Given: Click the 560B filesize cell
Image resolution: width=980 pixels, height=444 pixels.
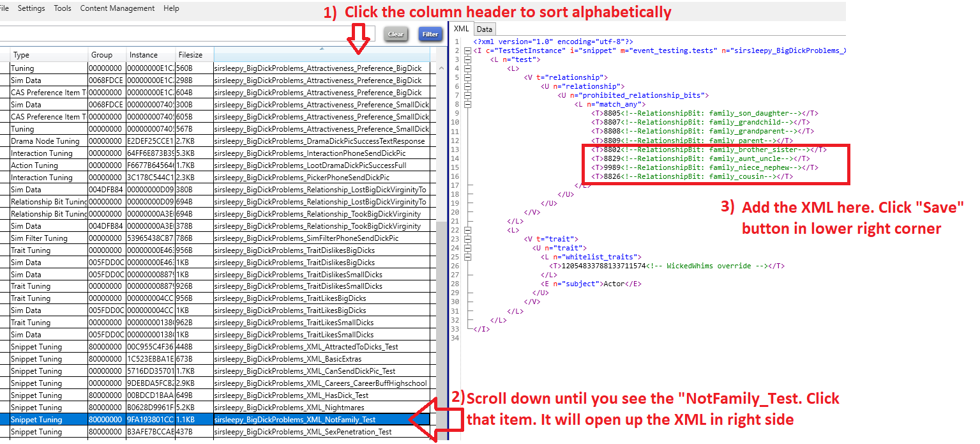Looking at the screenshot, I should (x=194, y=68).
